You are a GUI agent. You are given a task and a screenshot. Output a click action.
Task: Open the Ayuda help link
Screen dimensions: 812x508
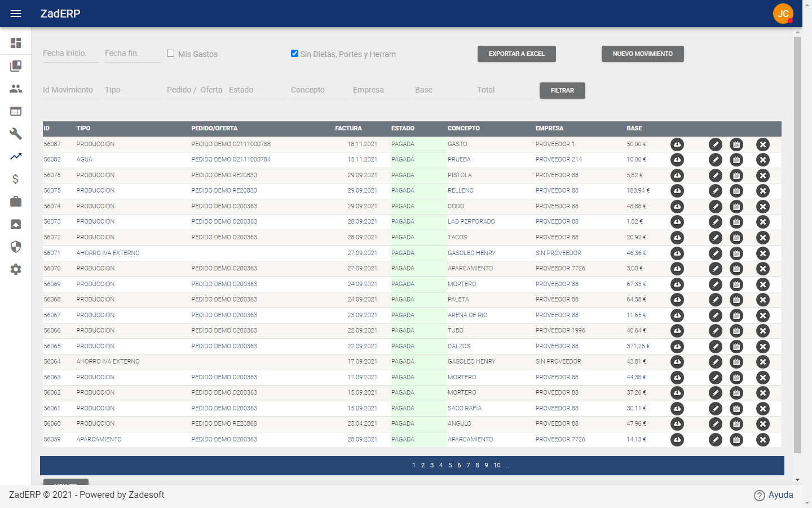tap(780, 494)
